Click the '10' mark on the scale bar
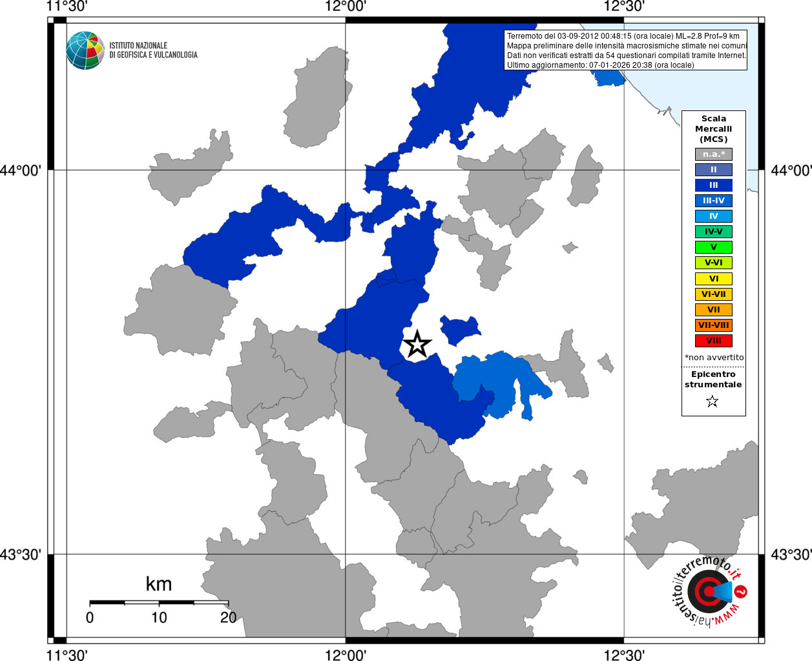 pyautogui.click(x=159, y=618)
